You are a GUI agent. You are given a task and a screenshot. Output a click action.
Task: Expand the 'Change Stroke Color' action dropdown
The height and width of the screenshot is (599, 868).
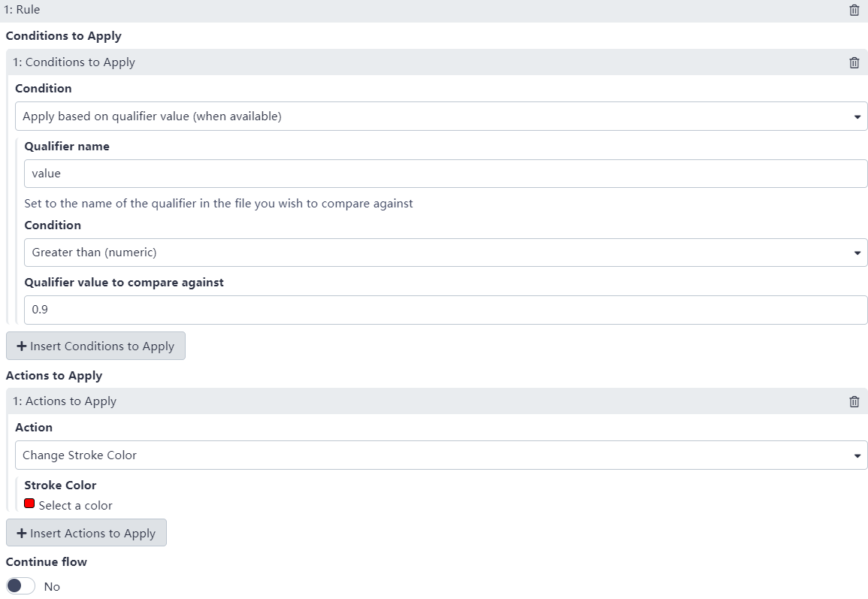[441, 455]
